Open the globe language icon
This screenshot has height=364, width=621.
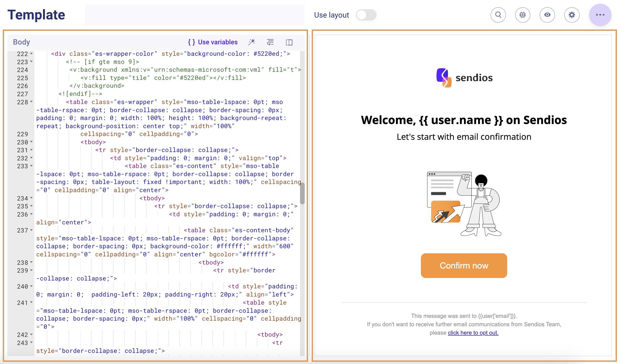click(522, 15)
